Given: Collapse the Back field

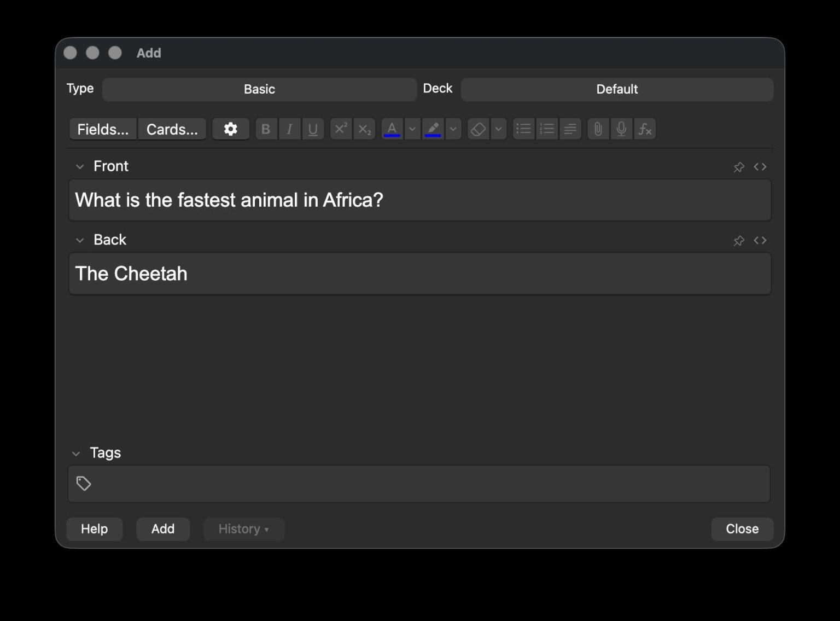Looking at the screenshot, I should point(80,240).
